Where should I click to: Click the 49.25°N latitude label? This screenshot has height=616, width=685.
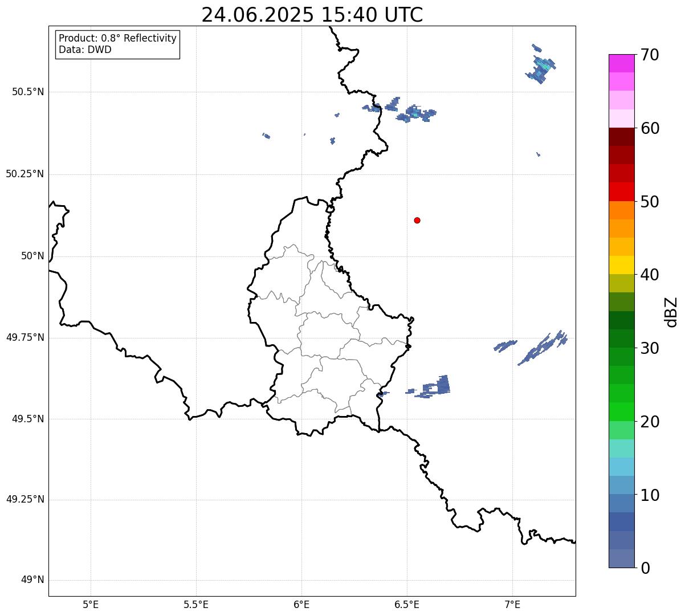[x=25, y=499]
